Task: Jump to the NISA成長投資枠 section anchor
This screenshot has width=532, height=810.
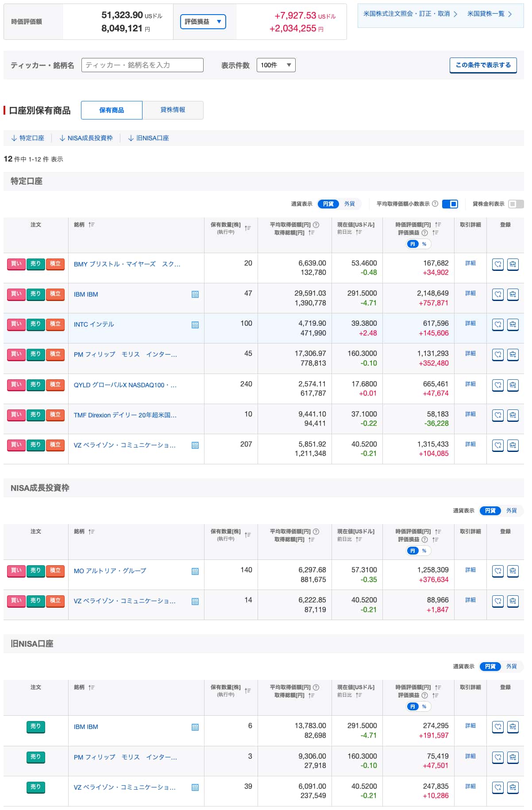Action: point(86,138)
